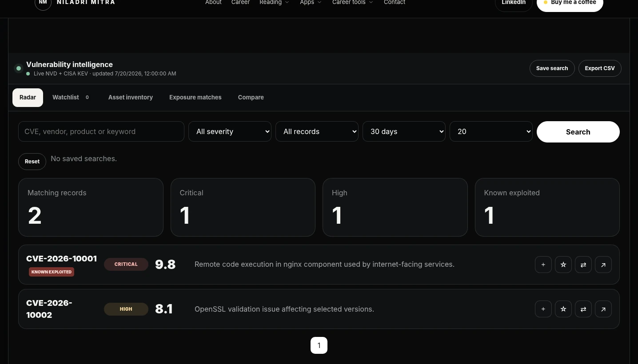Expand the Career tools nav menu
Image resolution: width=638 pixels, height=364 pixels.
pos(353,3)
